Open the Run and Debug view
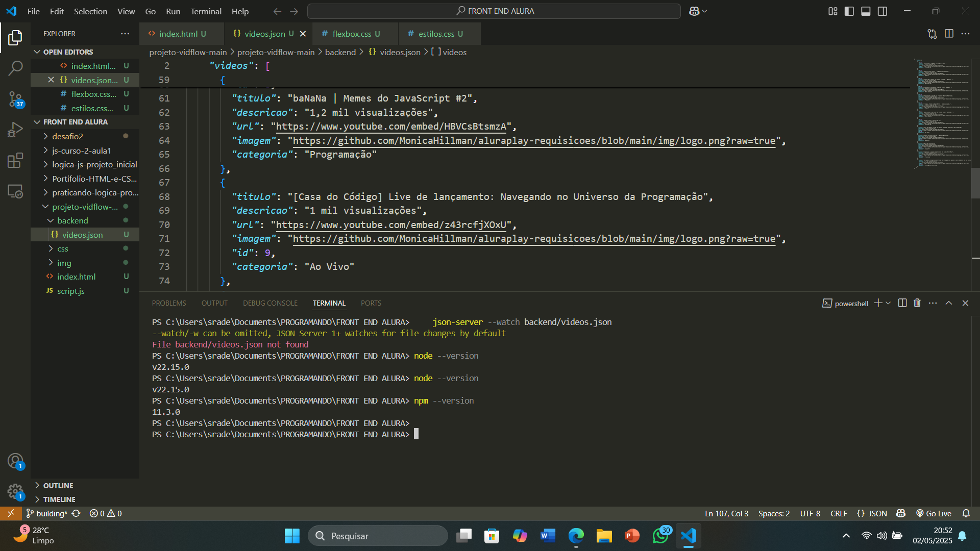The height and width of the screenshot is (551, 980). tap(15, 130)
